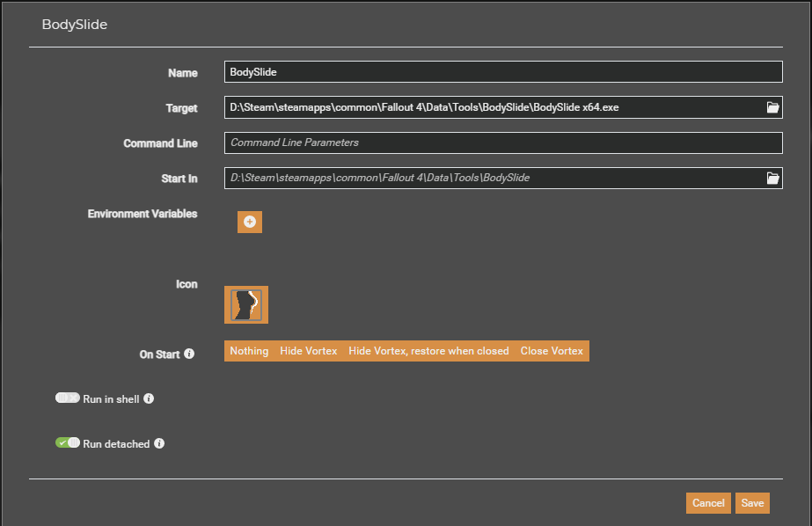
Task: Show info about On Start option
Action: pyautogui.click(x=189, y=354)
